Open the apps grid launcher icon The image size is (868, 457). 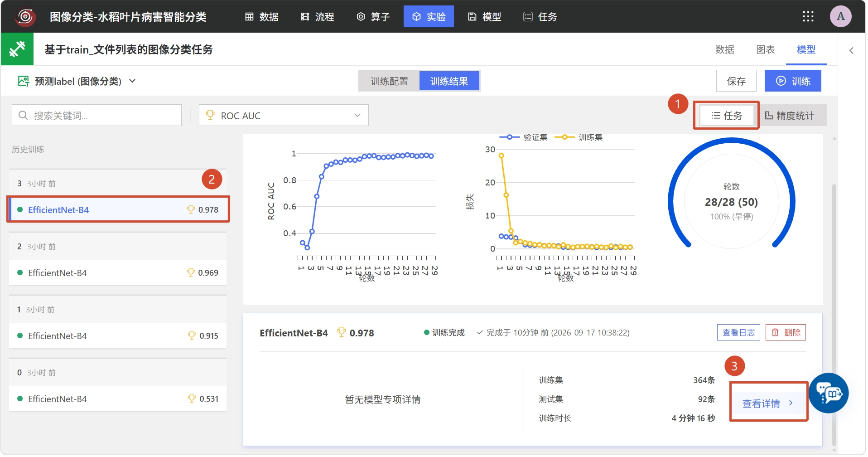808,17
